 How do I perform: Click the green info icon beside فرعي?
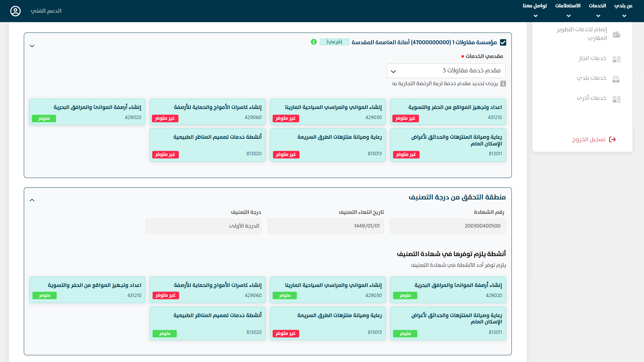[x=314, y=42]
